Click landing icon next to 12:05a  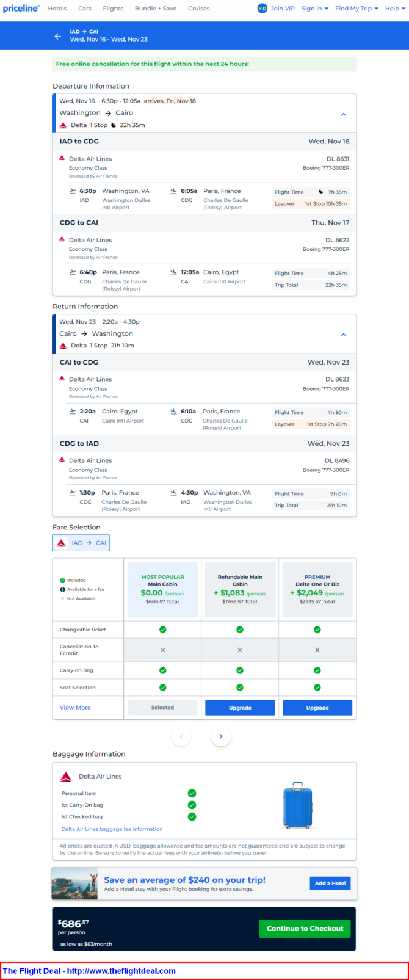(x=174, y=272)
